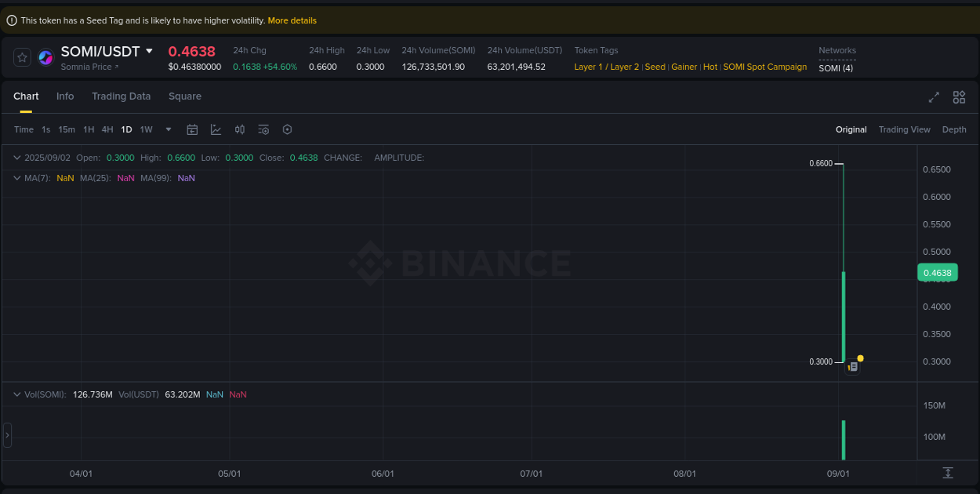Select the 1W timeframe option

click(146, 129)
